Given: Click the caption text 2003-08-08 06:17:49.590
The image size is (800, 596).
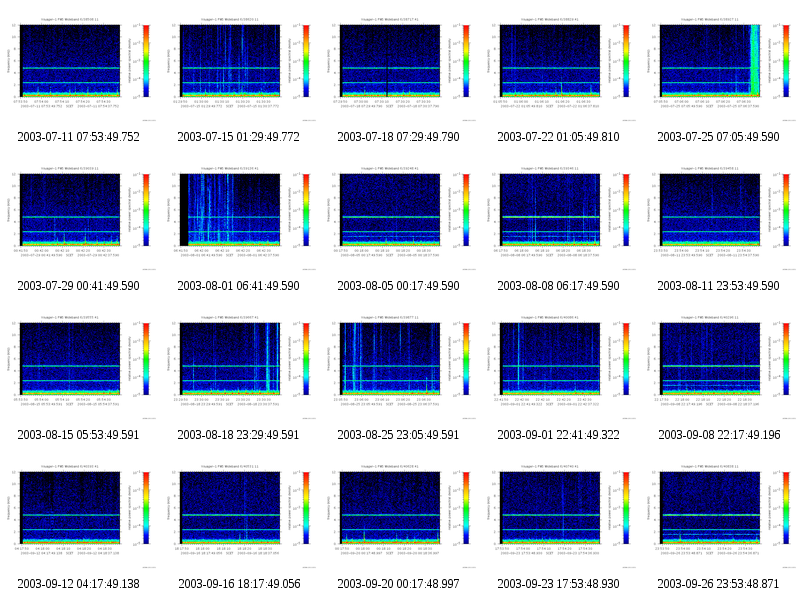Looking at the screenshot, I should point(558,286).
